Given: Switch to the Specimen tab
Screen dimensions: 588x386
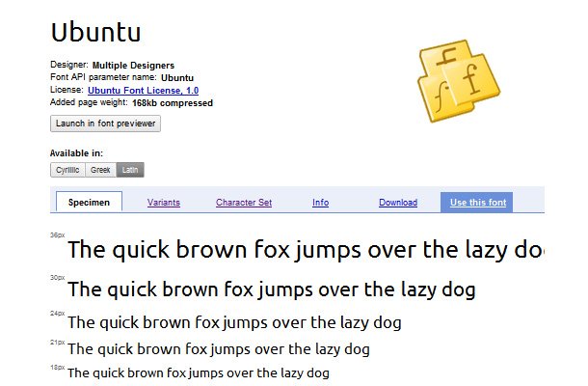Looking at the screenshot, I should coord(89,202).
